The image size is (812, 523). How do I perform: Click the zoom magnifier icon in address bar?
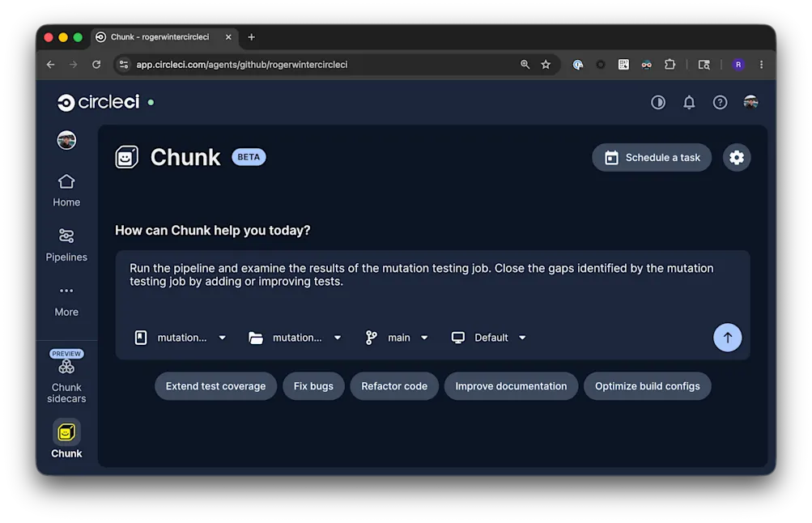(x=525, y=65)
